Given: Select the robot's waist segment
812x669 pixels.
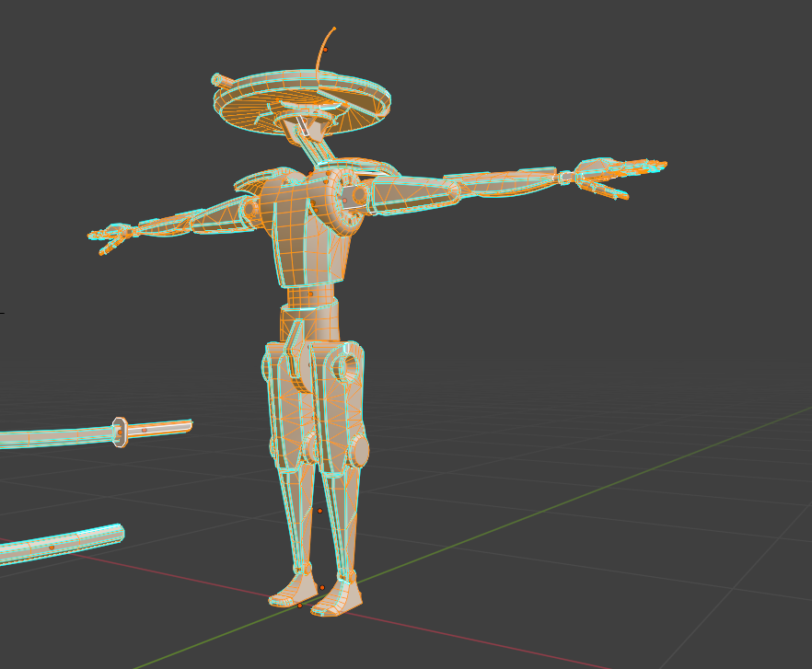Looking at the screenshot, I should click(x=310, y=297).
